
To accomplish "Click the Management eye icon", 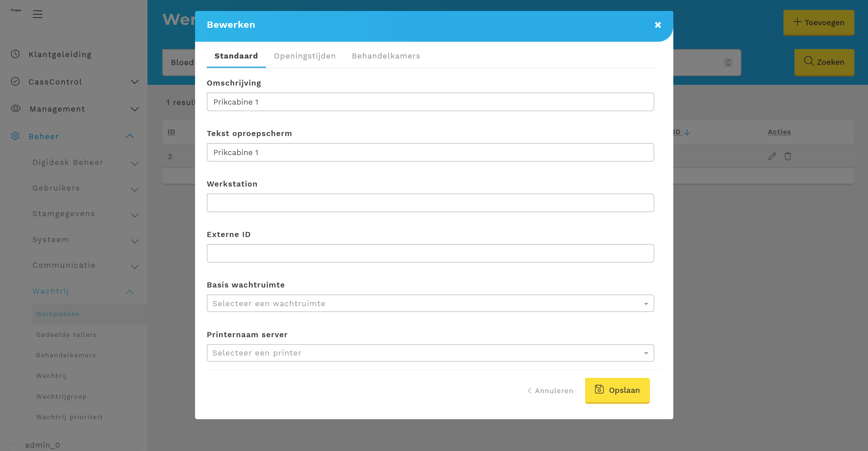I will point(16,109).
